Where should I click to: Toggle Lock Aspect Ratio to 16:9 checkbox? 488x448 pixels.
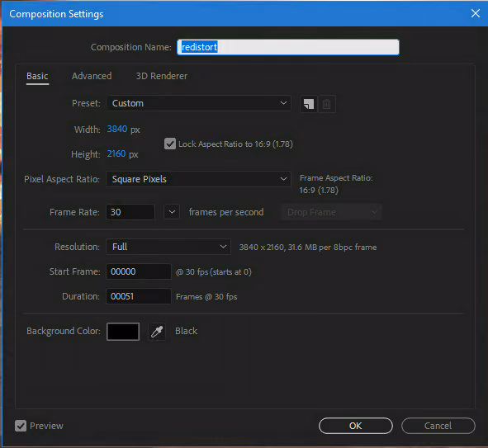coord(170,144)
